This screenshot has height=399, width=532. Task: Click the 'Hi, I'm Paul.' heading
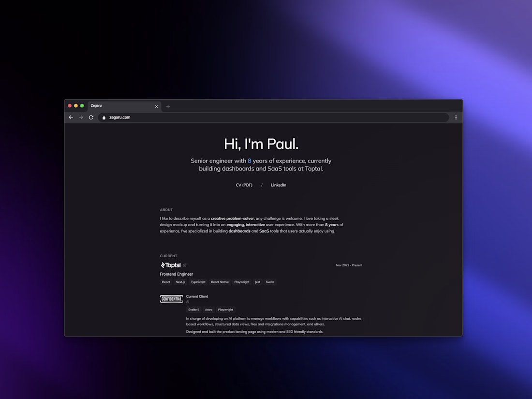(x=261, y=144)
